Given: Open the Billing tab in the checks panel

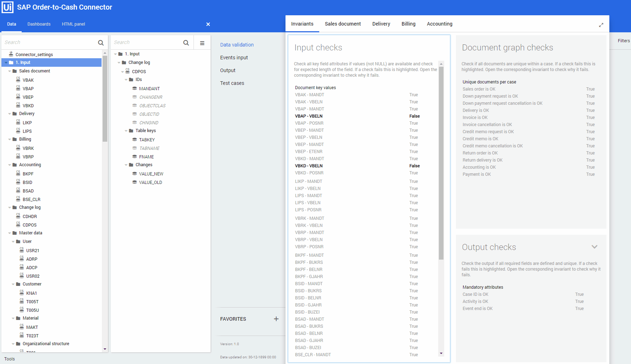Looking at the screenshot, I should (408, 24).
